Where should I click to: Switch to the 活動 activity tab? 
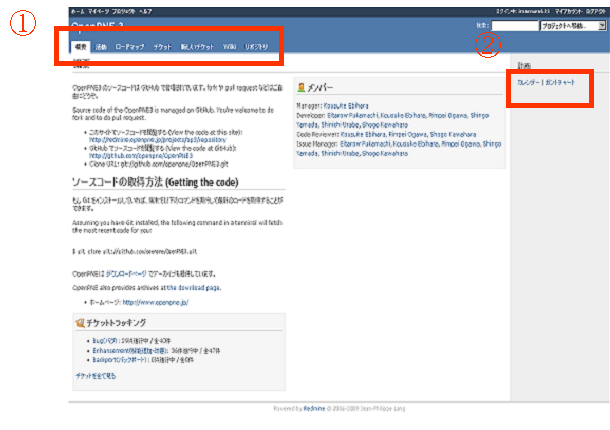(101, 47)
